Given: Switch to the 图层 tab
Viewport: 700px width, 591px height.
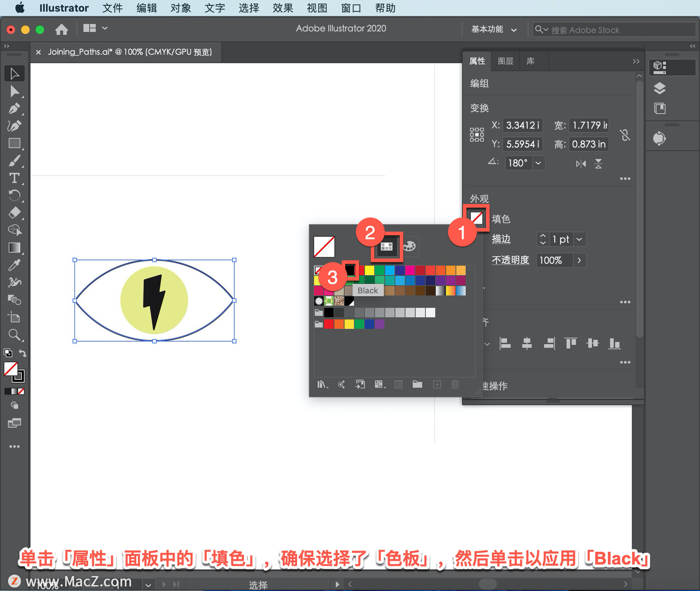Looking at the screenshot, I should point(505,61).
